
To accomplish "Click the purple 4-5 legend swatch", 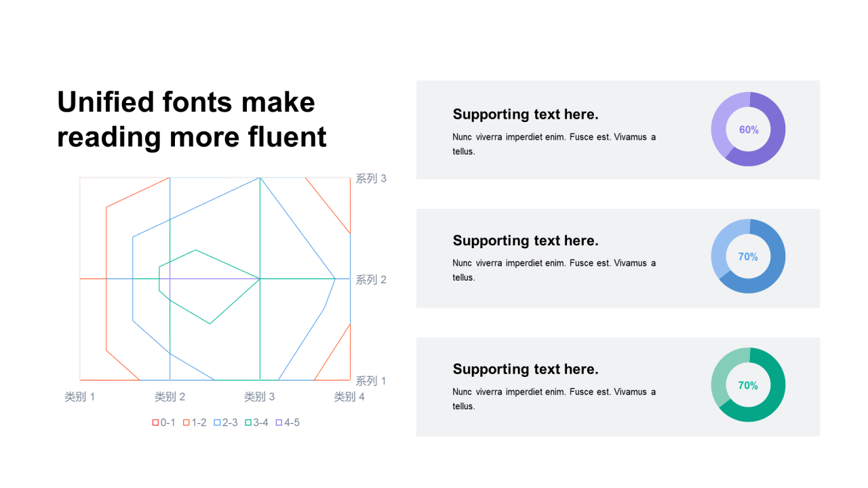I will click(x=279, y=423).
